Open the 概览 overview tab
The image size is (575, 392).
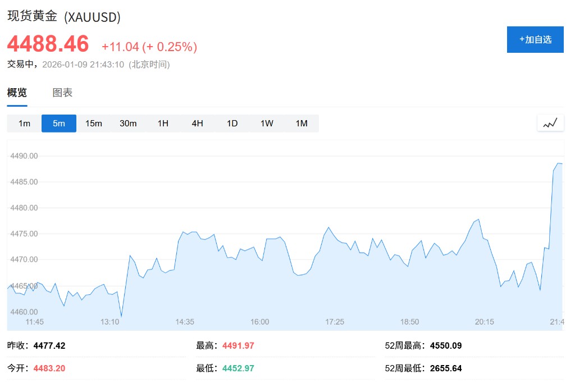(x=17, y=93)
